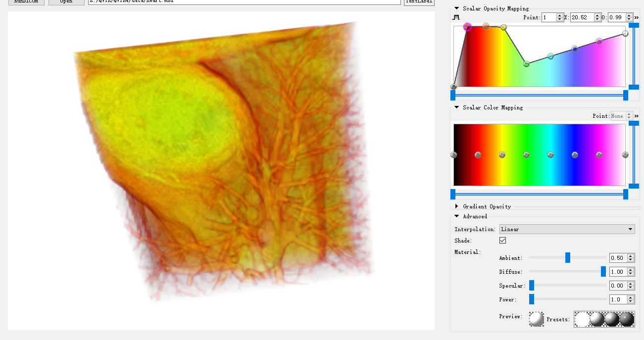This screenshot has height=340, width=644.
Task: Click the file path text field
Action: pos(244,2)
